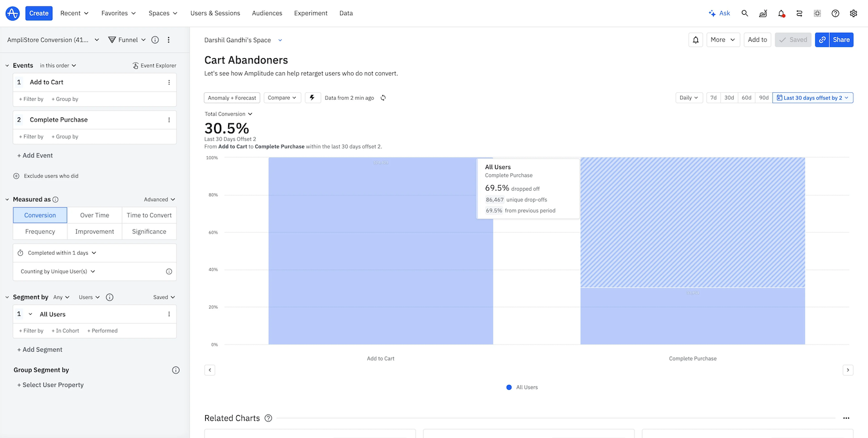Open the Experiment menu item
Viewport: 868px width, 438px height.
[310, 13]
